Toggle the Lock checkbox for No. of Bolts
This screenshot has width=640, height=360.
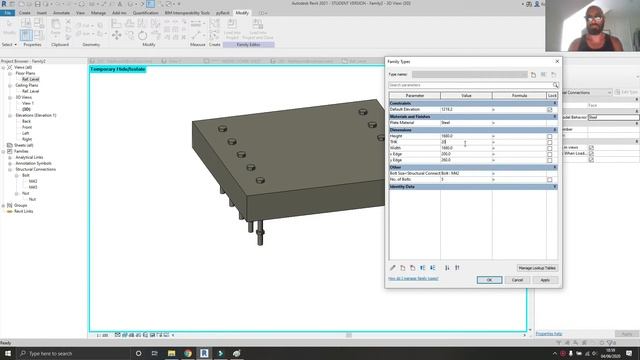click(x=549, y=180)
